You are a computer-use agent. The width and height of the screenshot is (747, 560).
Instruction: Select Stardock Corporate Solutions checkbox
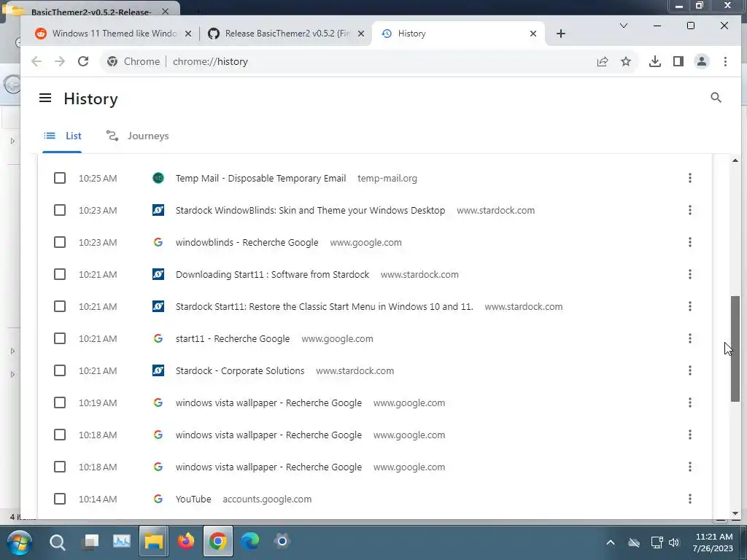coord(60,370)
